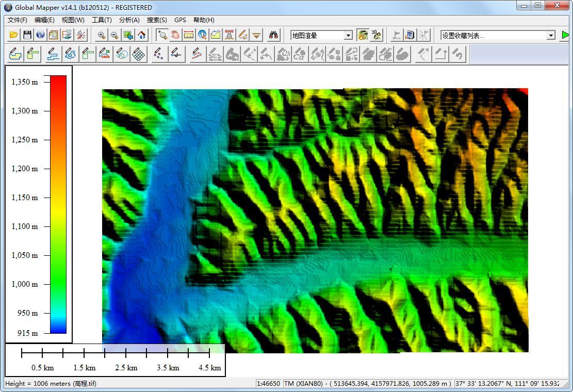
Task: Click the distance scale bar
Action: (x=116, y=353)
